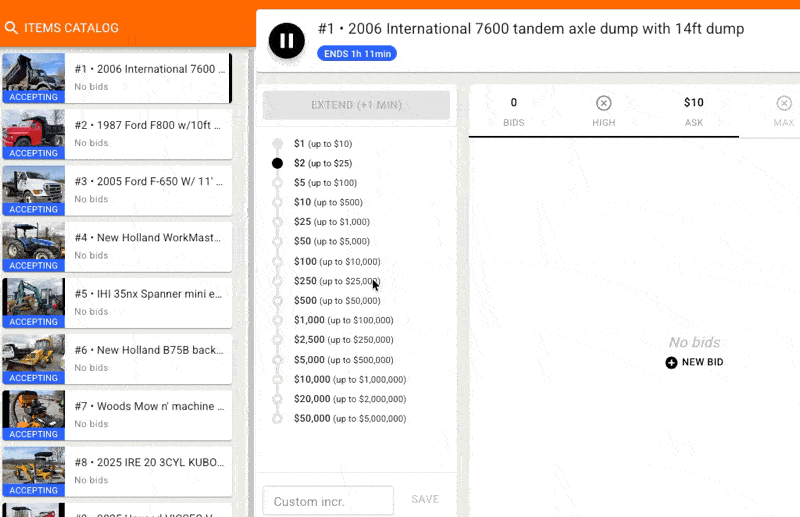This screenshot has width=800, height=517.
Task: Select the $2,500 (up to $250,000) increment
Action: pyautogui.click(x=343, y=339)
